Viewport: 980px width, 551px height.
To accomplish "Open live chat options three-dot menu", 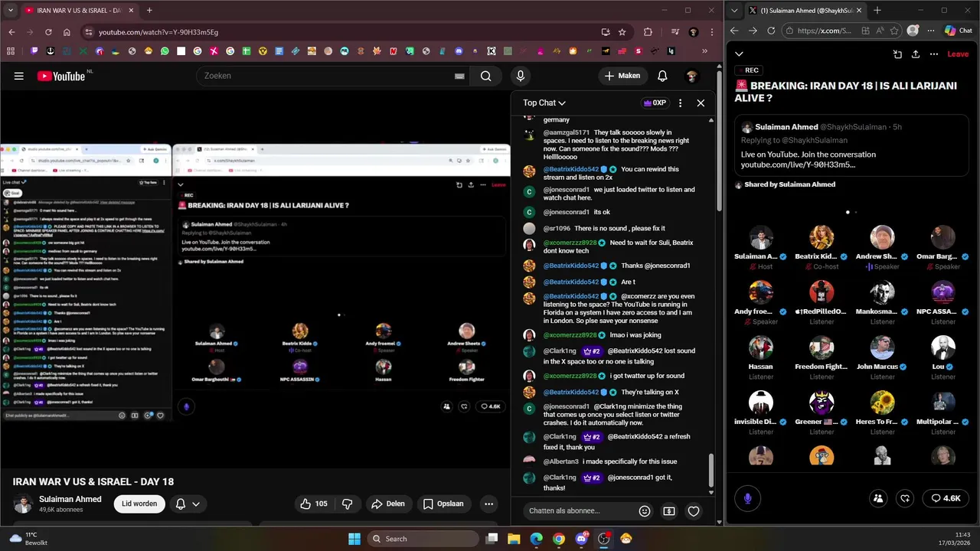I will point(680,103).
